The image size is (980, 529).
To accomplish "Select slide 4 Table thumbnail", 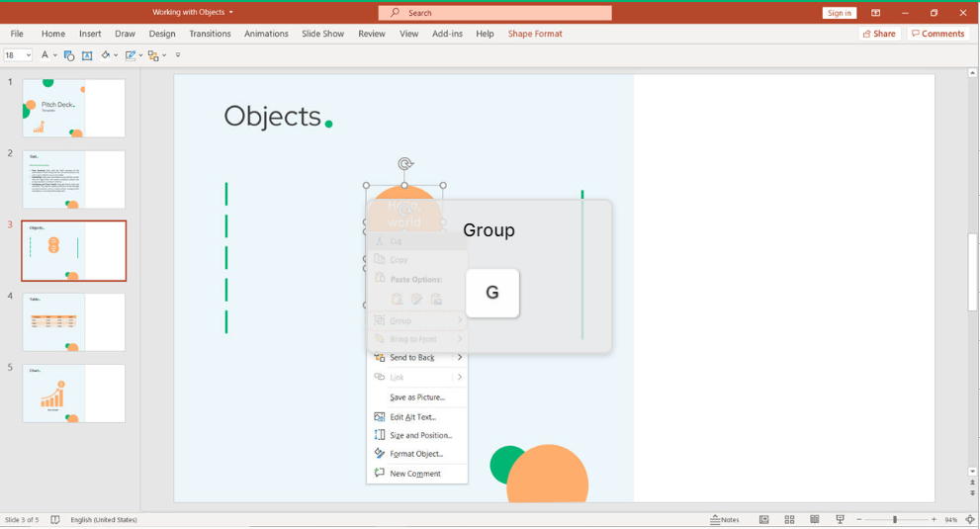I will (74, 322).
